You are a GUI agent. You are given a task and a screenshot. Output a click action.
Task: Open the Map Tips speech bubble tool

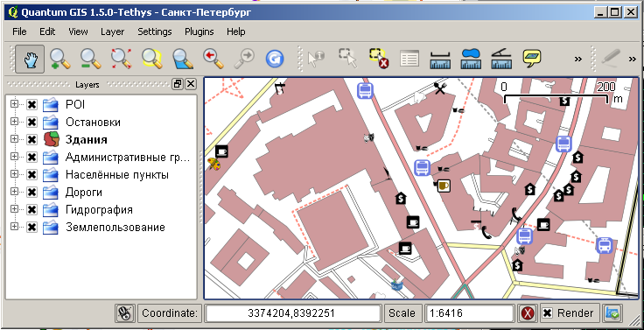pyautogui.click(x=531, y=60)
